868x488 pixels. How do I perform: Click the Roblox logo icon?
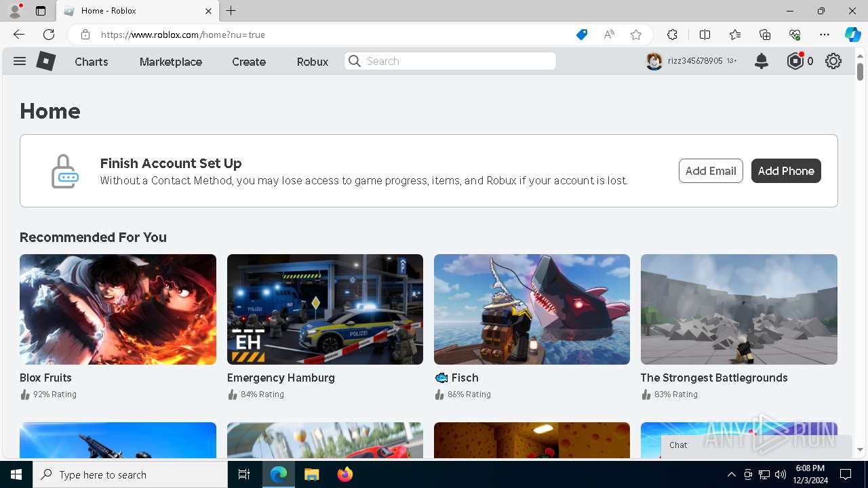coord(45,61)
